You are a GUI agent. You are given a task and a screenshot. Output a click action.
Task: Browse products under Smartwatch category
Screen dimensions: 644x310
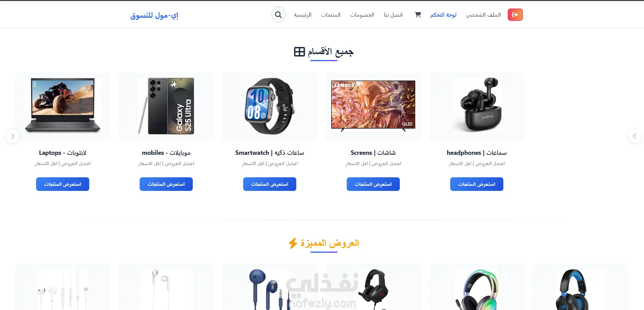pos(270,184)
